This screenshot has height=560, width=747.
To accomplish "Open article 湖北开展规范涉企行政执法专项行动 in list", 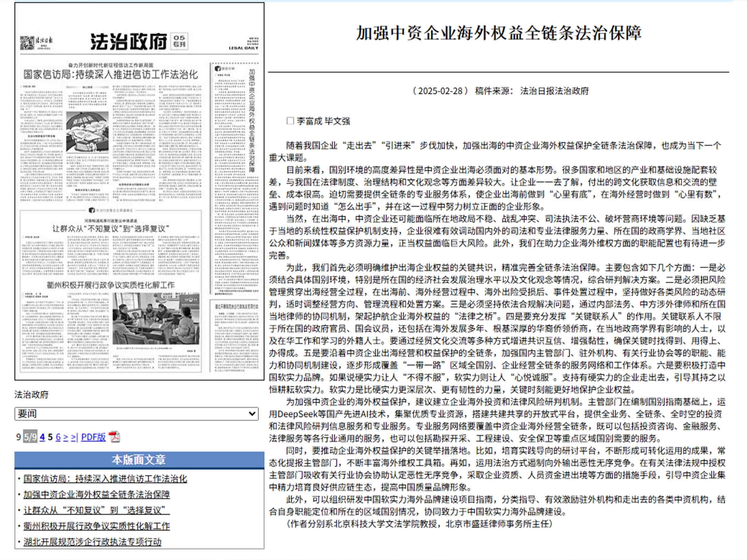I will [92, 542].
